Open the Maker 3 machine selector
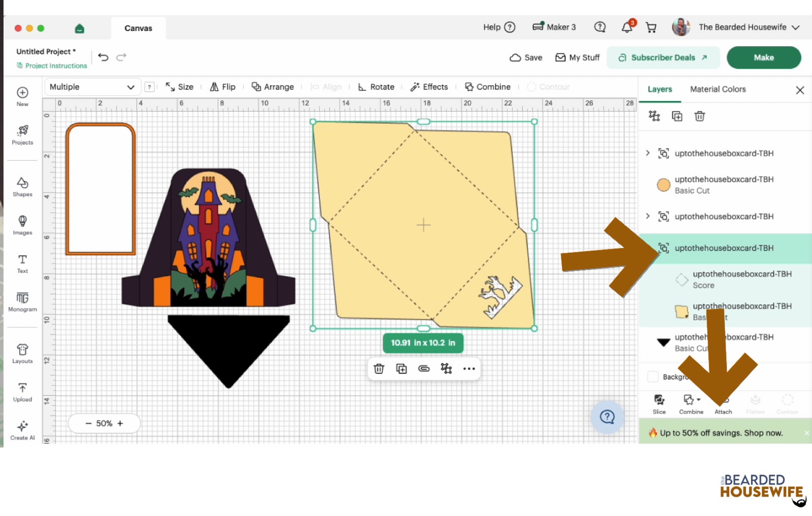 pos(554,27)
